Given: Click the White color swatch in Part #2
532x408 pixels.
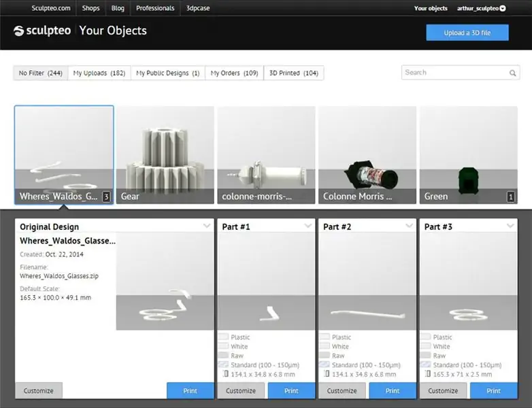Looking at the screenshot, I should [325, 346].
